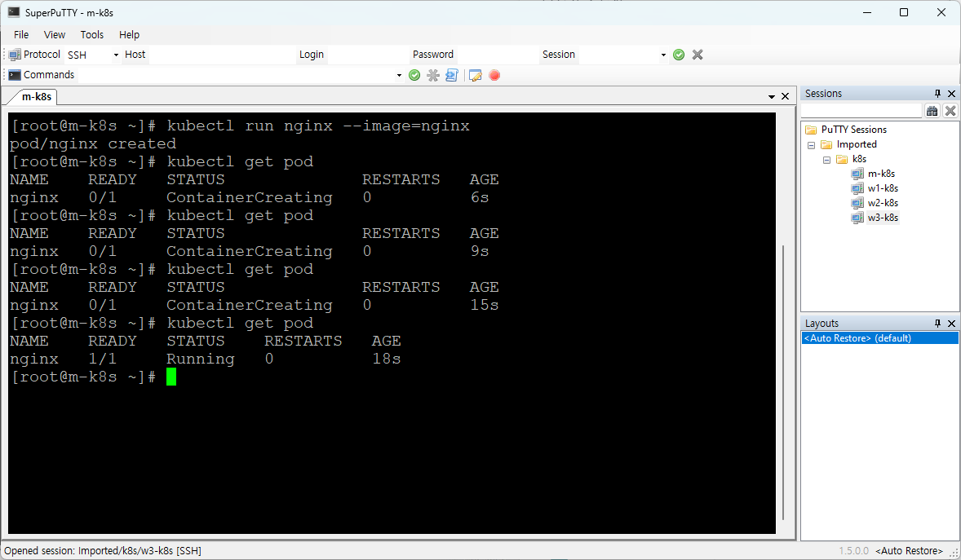Click the terminal green cursor prompt

171,377
